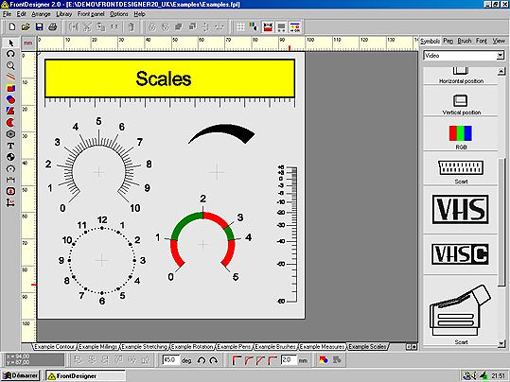Switch to Example Brushes tab

[x=275, y=347]
